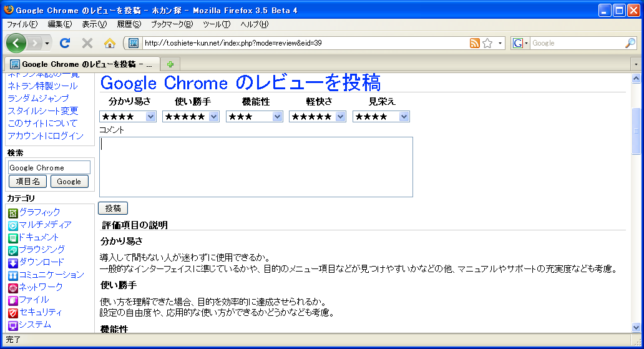Click the Forward navigation arrow
This screenshot has height=349, width=644.
pos(35,43)
